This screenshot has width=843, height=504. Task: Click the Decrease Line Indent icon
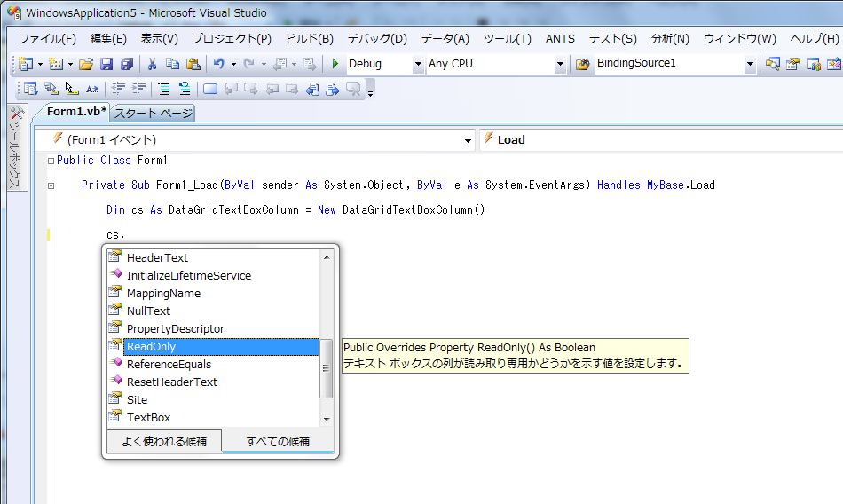[118, 89]
